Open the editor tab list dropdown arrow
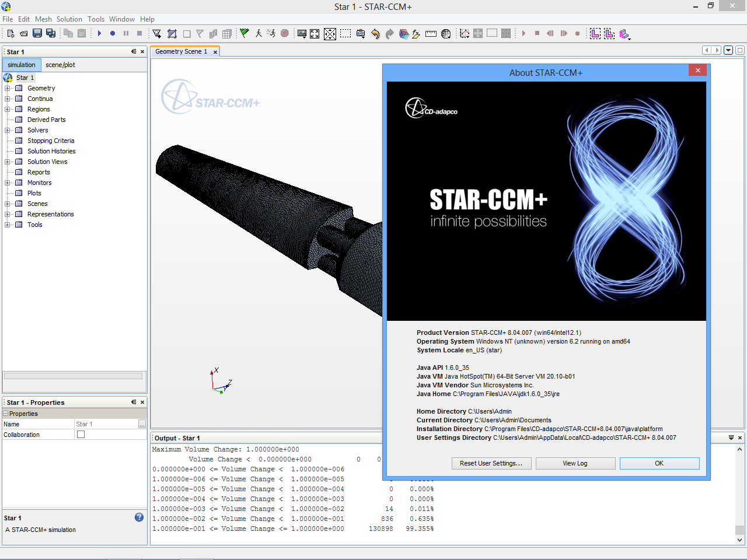The width and height of the screenshot is (747, 560). pyautogui.click(x=728, y=50)
